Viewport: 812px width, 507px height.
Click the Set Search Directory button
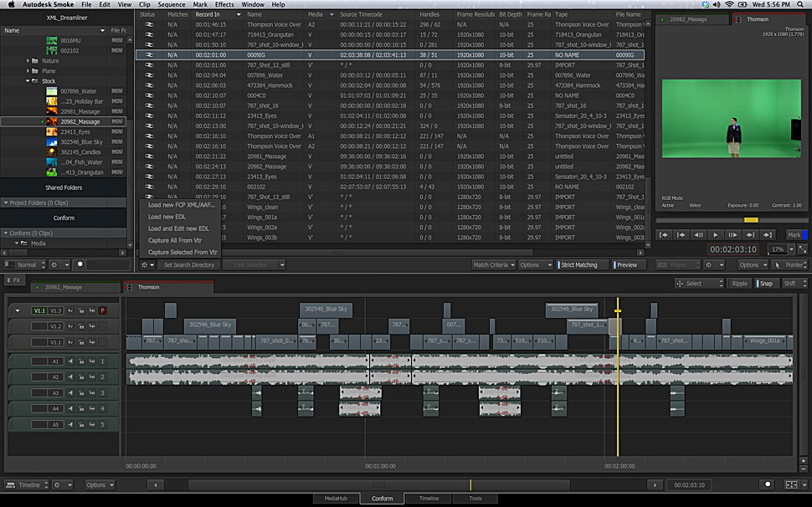[x=188, y=264]
